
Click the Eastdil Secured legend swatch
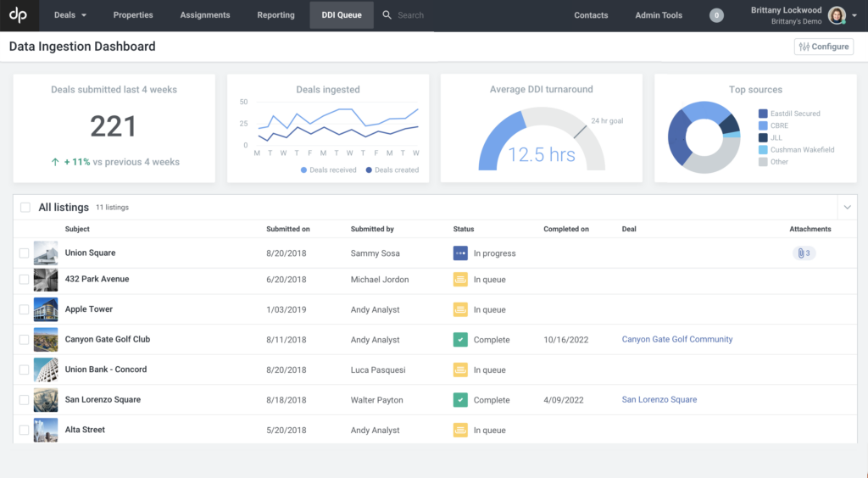[x=763, y=114]
